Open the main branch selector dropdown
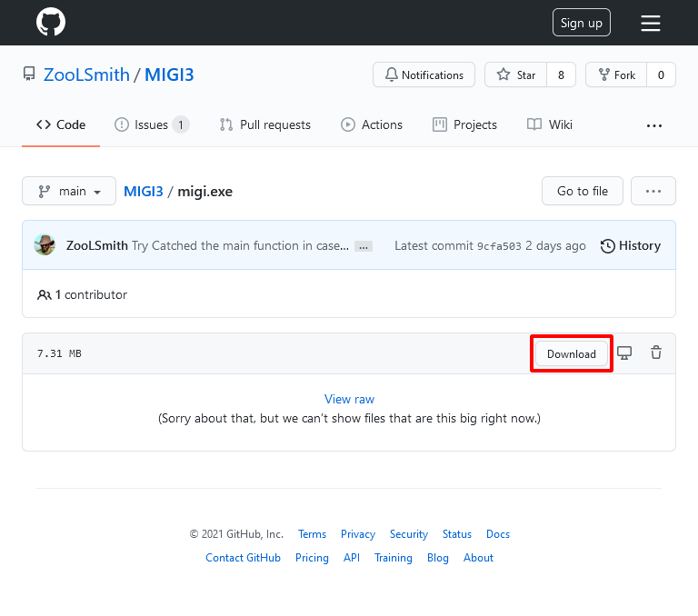698x616 pixels. pyautogui.click(x=69, y=191)
